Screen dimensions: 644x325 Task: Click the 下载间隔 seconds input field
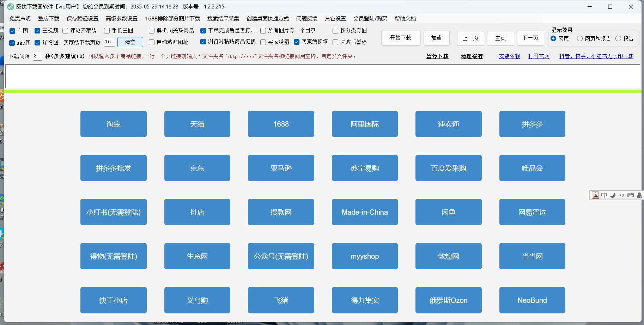(37, 56)
